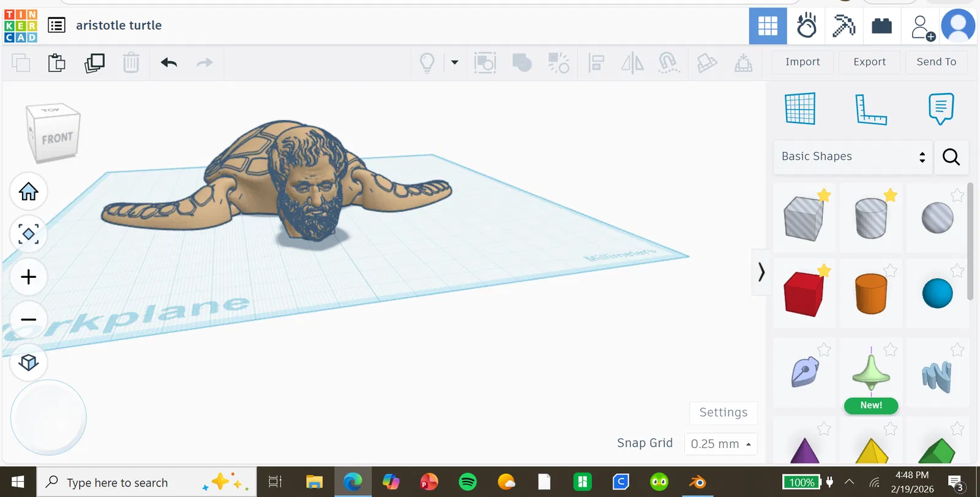This screenshot has height=497, width=980.
Task: Toggle favorite star on the striped cylinder hole
Action: 891,195
